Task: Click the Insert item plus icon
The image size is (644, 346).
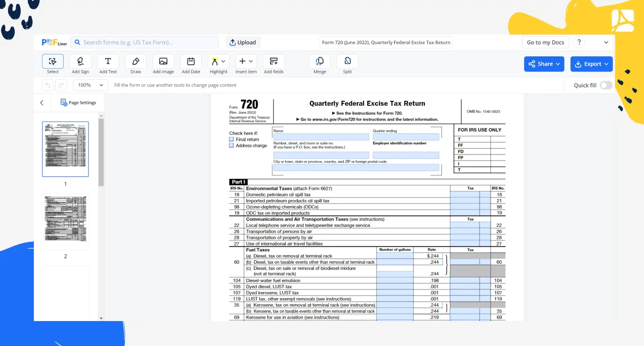Action: (x=242, y=61)
